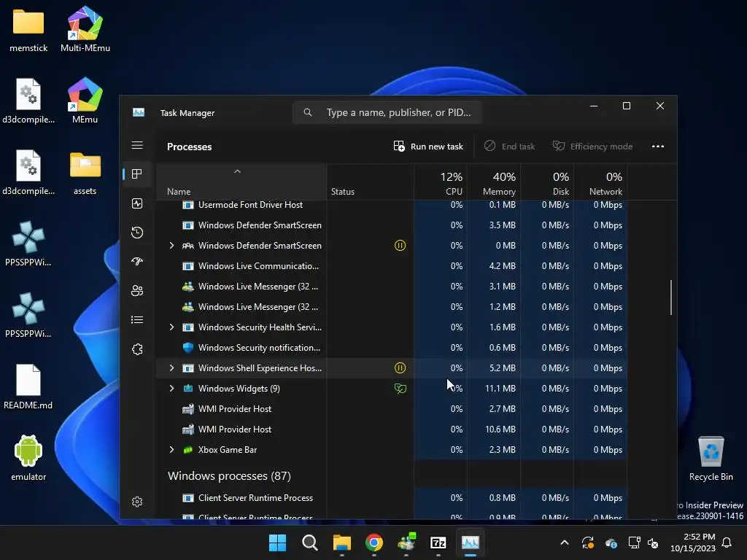Click suspended status icon for Windows Shell Experience Host
Image resolution: width=747 pixels, height=560 pixels.
click(400, 368)
